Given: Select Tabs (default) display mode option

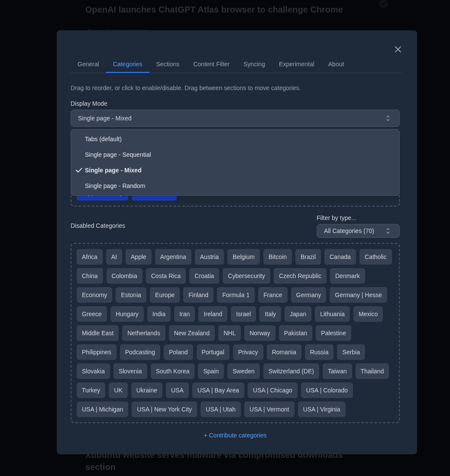Looking at the screenshot, I should point(103,139).
